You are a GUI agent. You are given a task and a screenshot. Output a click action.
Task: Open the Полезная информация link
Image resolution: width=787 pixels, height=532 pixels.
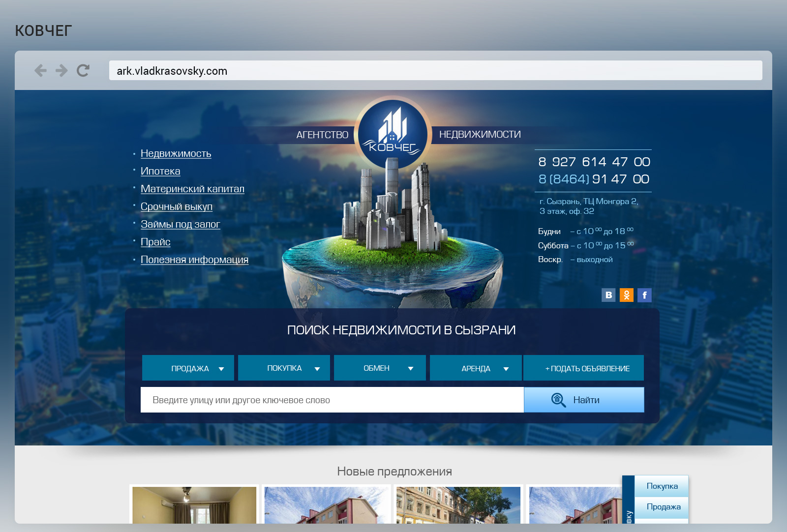[194, 260]
